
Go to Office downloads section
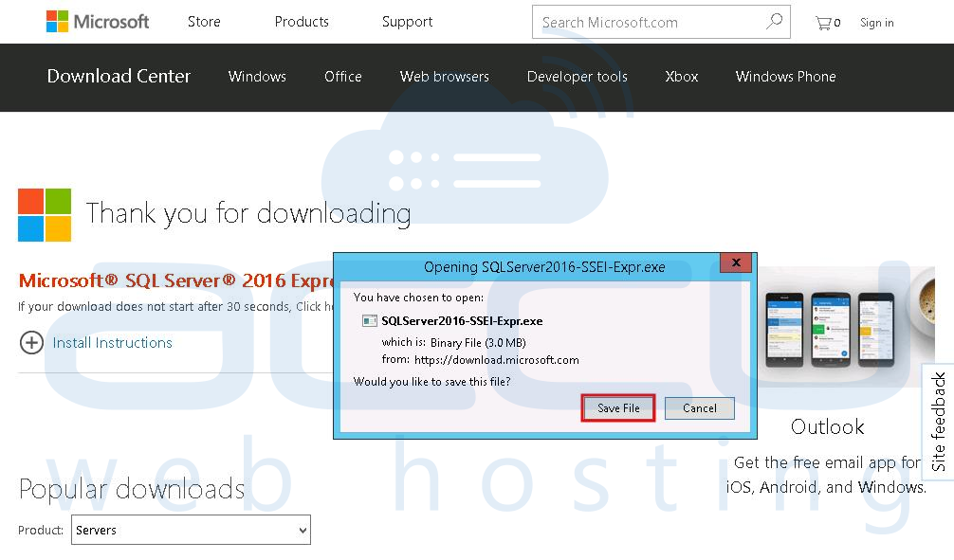click(x=343, y=77)
